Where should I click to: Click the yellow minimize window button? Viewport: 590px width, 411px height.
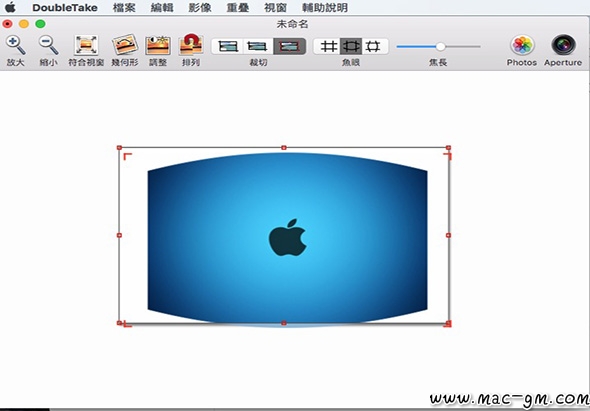[x=24, y=24]
